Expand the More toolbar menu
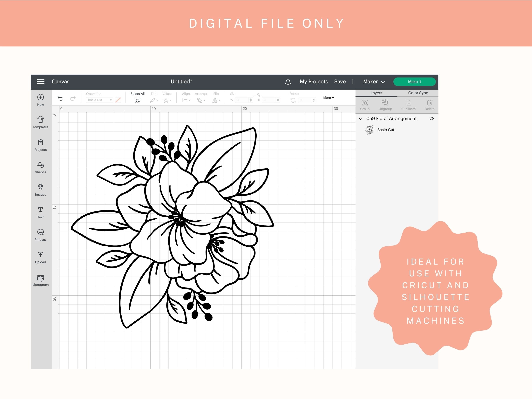Viewport: 532px width, 399px height. point(328,98)
